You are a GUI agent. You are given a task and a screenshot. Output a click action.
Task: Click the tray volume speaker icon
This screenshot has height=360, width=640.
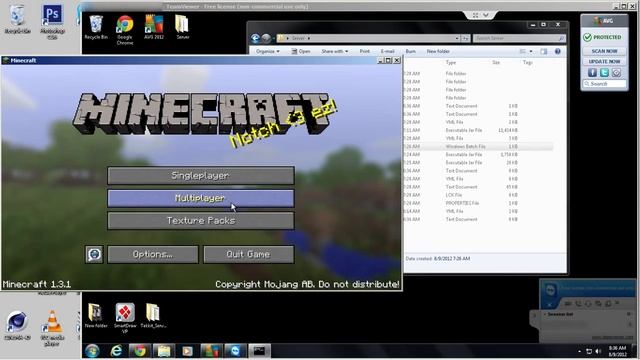point(598,351)
